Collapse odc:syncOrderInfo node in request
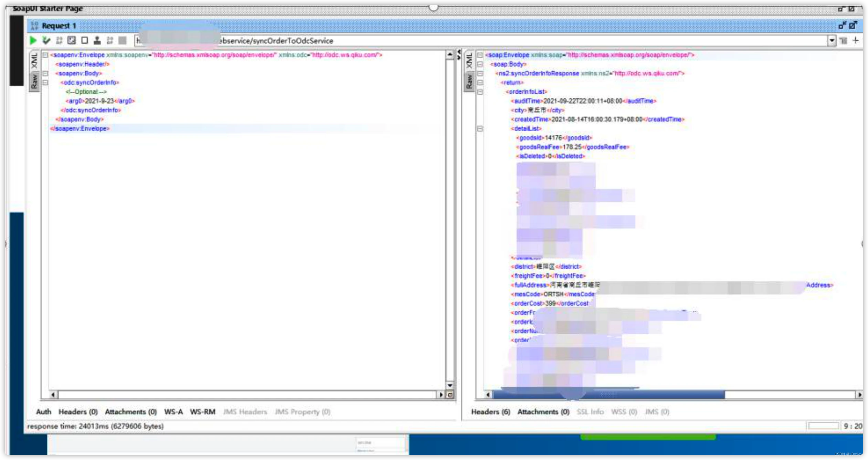Screen dimensions: 868x460 [45, 83]
